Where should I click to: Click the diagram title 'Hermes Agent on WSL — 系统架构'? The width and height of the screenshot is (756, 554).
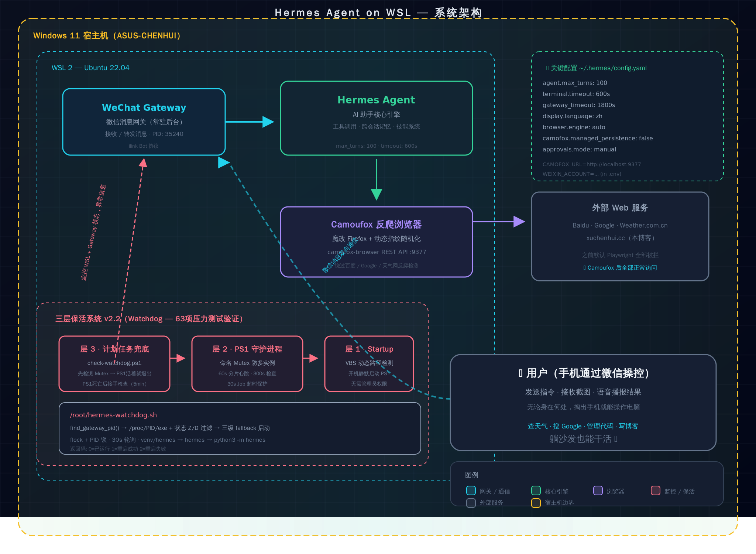point(378,13)
